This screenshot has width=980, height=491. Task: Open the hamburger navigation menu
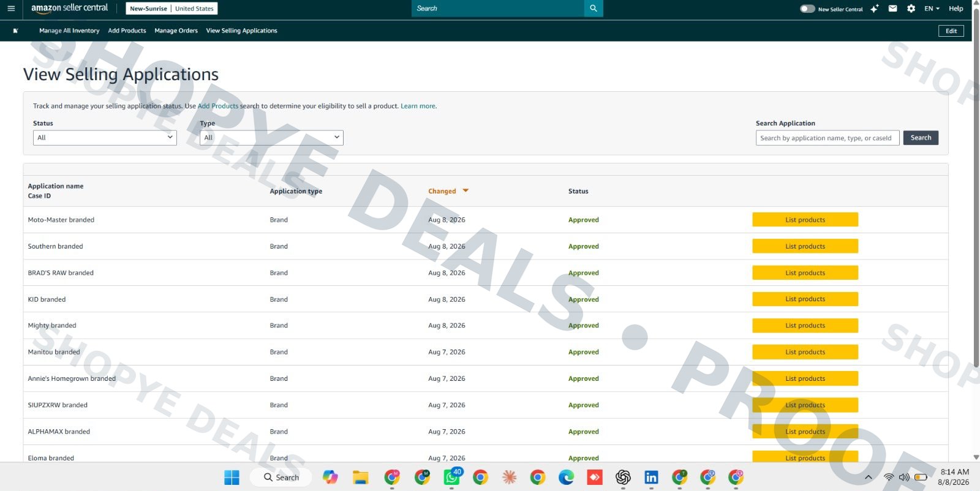point(11,9)
